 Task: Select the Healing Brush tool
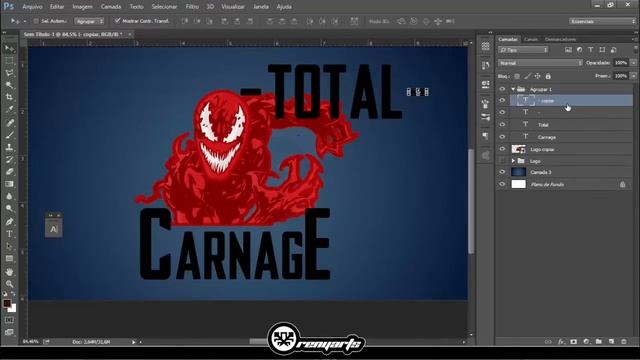pos(9,123)
